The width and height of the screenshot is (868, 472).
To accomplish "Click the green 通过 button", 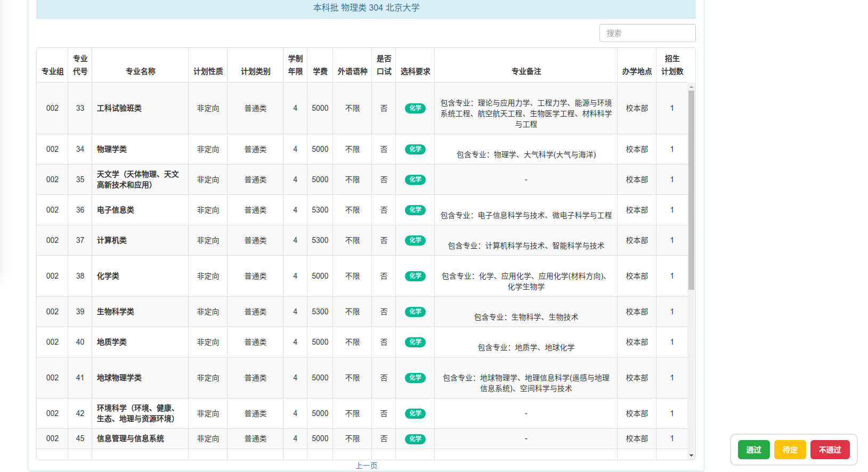I will 753,450.
